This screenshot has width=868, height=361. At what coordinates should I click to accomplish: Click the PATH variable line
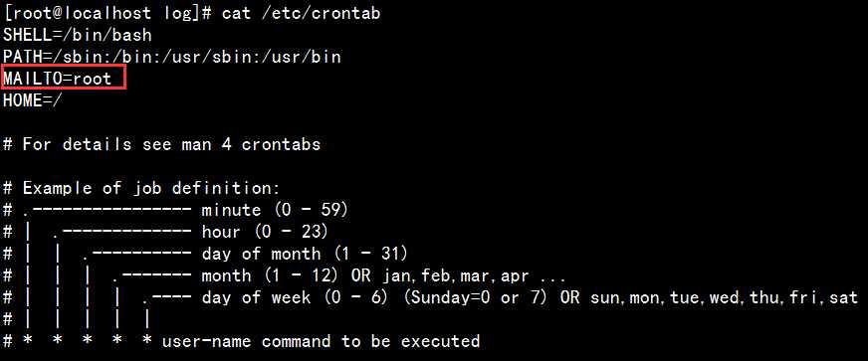pos(171,57)
